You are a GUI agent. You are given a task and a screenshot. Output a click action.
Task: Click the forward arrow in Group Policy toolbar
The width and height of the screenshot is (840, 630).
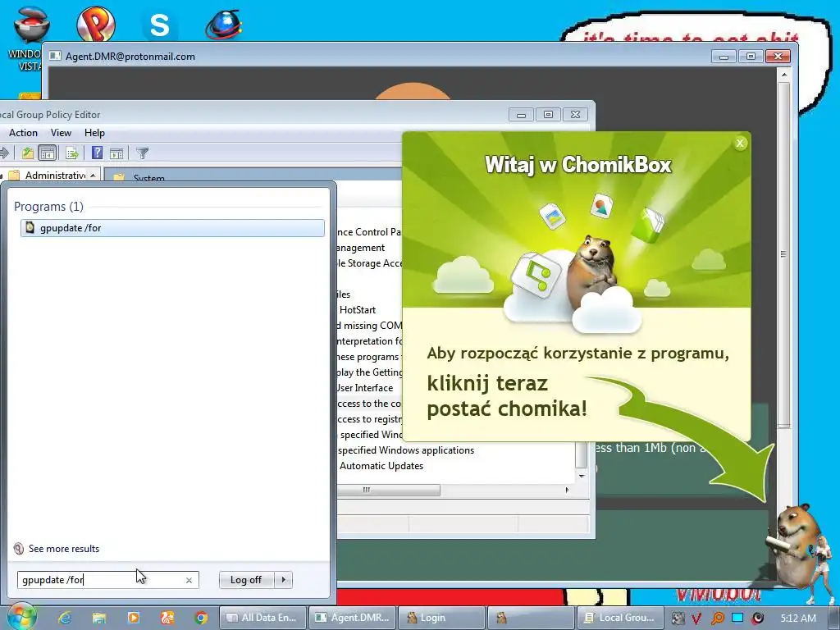tap(4, 153)
